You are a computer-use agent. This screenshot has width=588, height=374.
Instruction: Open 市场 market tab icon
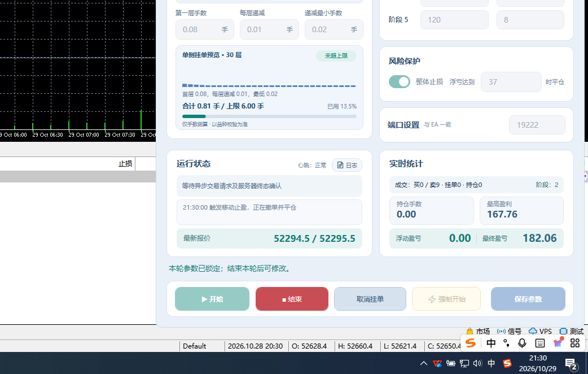click(470, 331)
